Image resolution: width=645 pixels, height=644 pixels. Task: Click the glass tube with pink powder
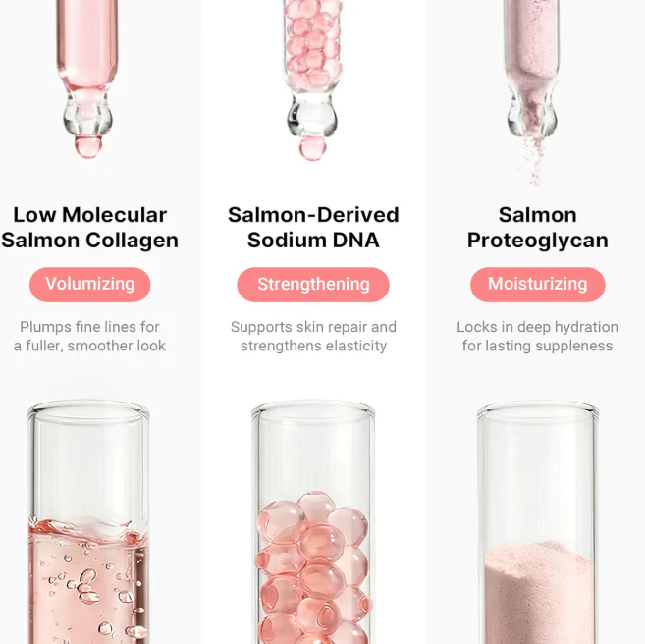click(x=538, y=521)
